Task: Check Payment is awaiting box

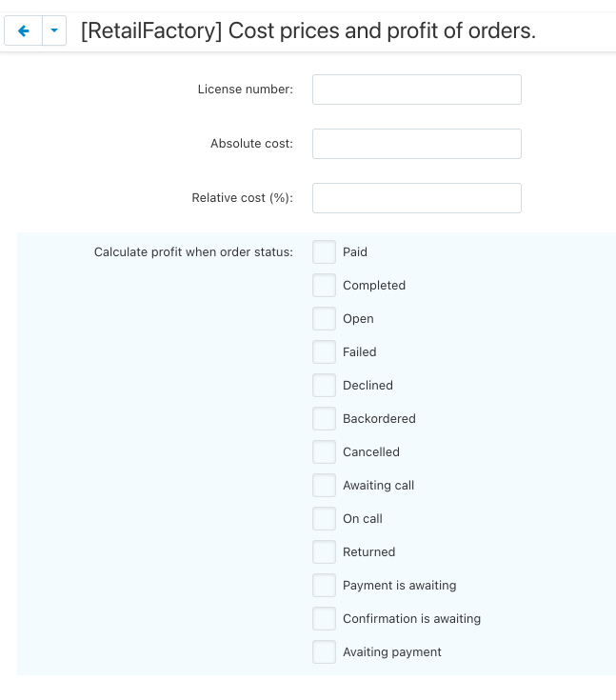Action: (x=325, y=586)
